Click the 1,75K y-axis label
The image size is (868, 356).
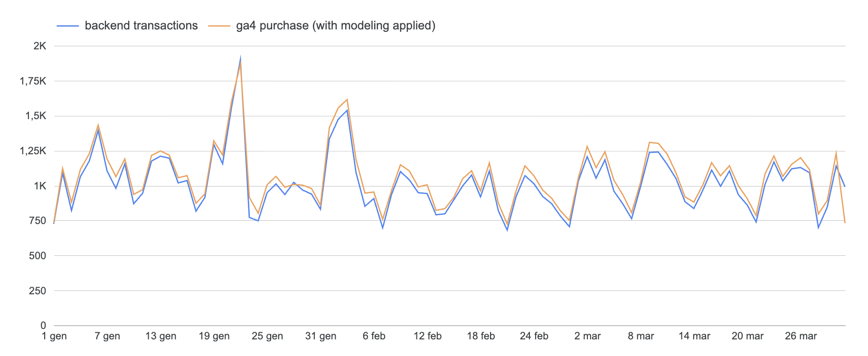click(x=33, y=81)
